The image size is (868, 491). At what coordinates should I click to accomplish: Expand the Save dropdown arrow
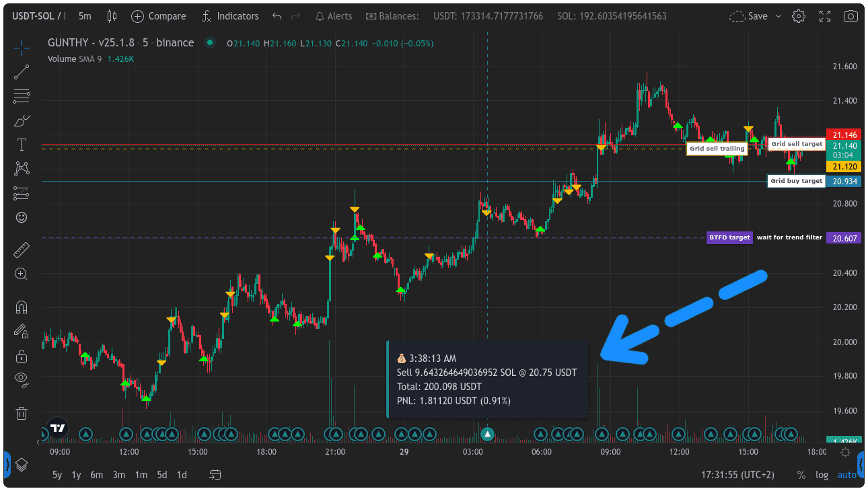point(779,16)
